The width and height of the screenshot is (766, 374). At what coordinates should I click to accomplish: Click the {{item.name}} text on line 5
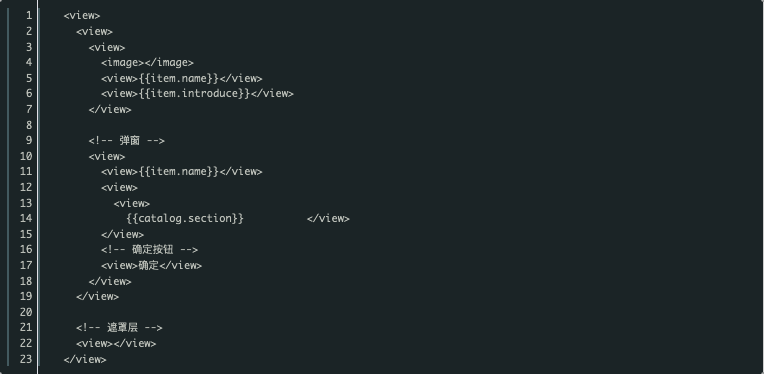(x=179, y=78)
